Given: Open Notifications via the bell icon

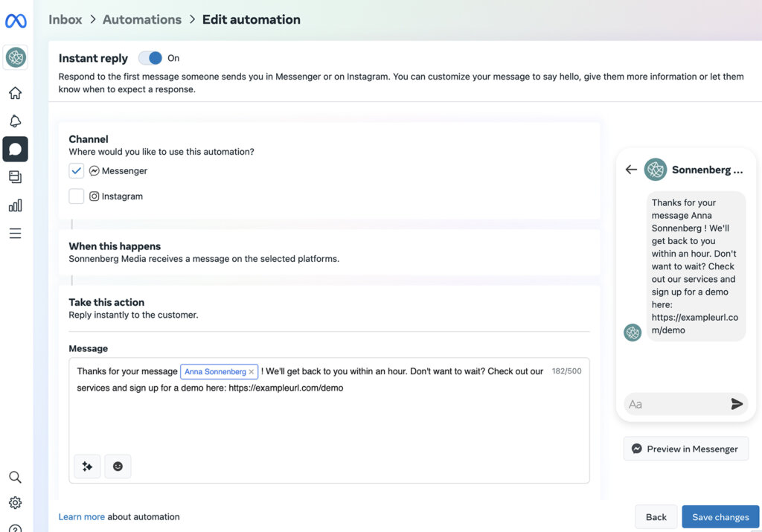Looking at the screenshot, I should pos(15,121).
